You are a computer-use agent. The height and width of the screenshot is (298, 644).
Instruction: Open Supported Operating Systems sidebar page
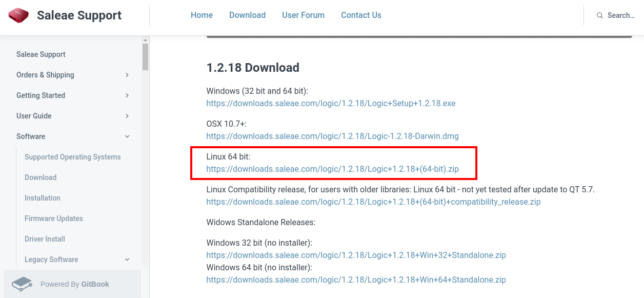pos(72,157)
